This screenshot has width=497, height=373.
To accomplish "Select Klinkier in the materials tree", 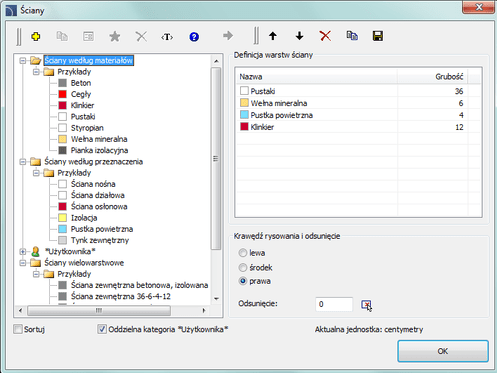I will coord(82,105).
